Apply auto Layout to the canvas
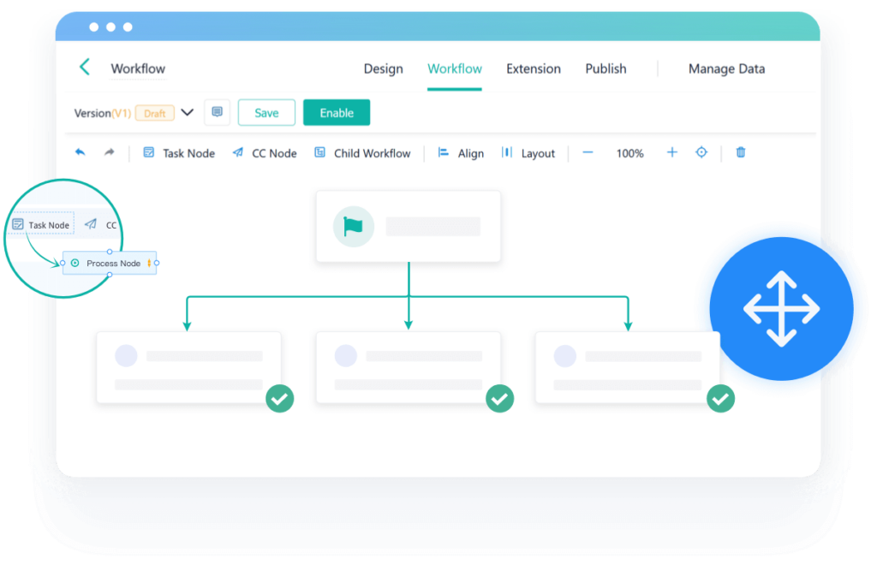The width and height of the screenshot is (877, 588). [x=528, y=153]
